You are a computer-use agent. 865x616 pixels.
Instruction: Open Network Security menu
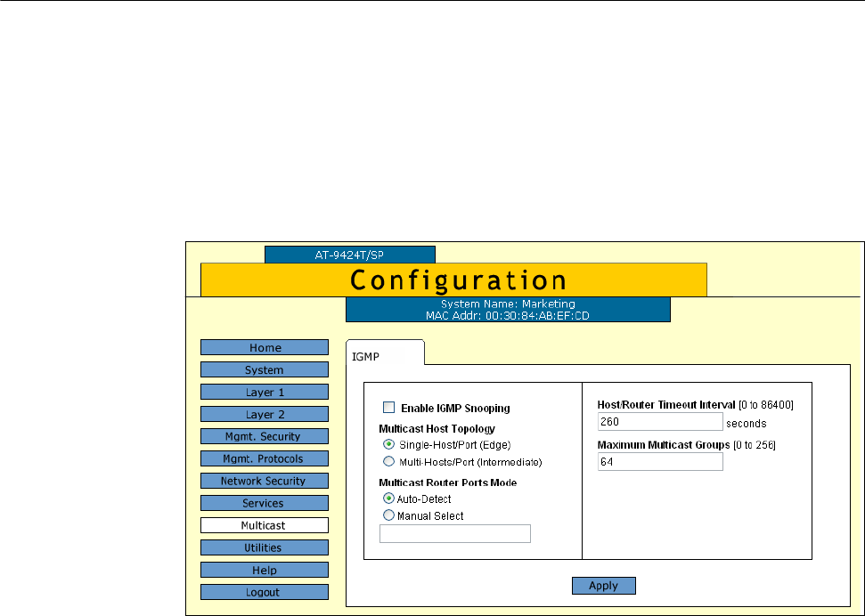[264, 481]
